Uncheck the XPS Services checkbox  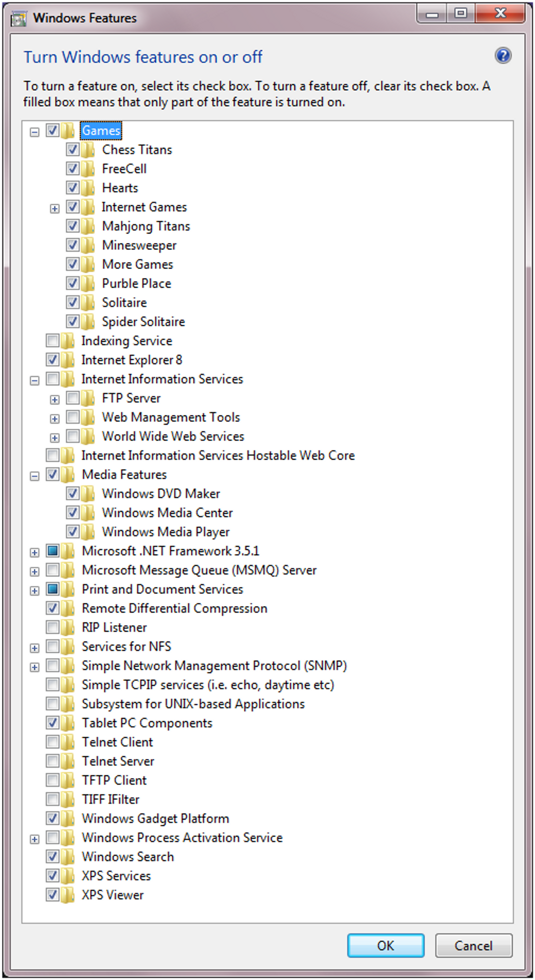coord(52,876)
